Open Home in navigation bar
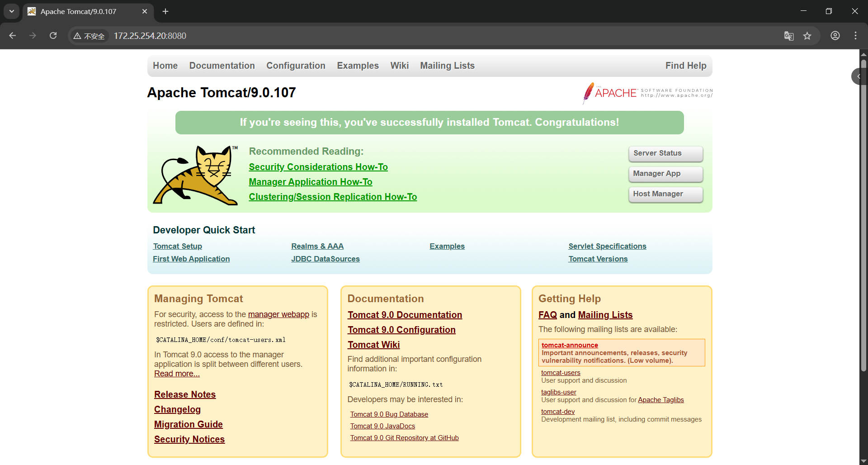Screen dimensions: 868x465 165,66
